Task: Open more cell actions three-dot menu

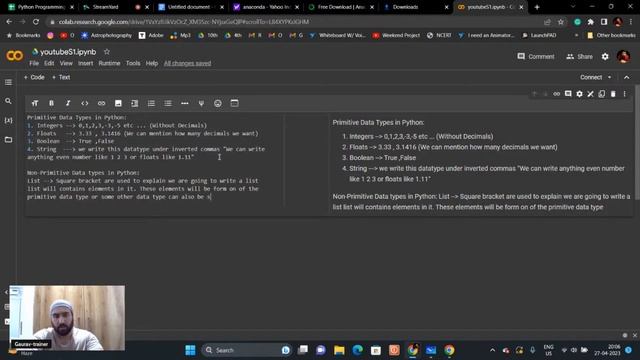Action: (x=624, y=94)
